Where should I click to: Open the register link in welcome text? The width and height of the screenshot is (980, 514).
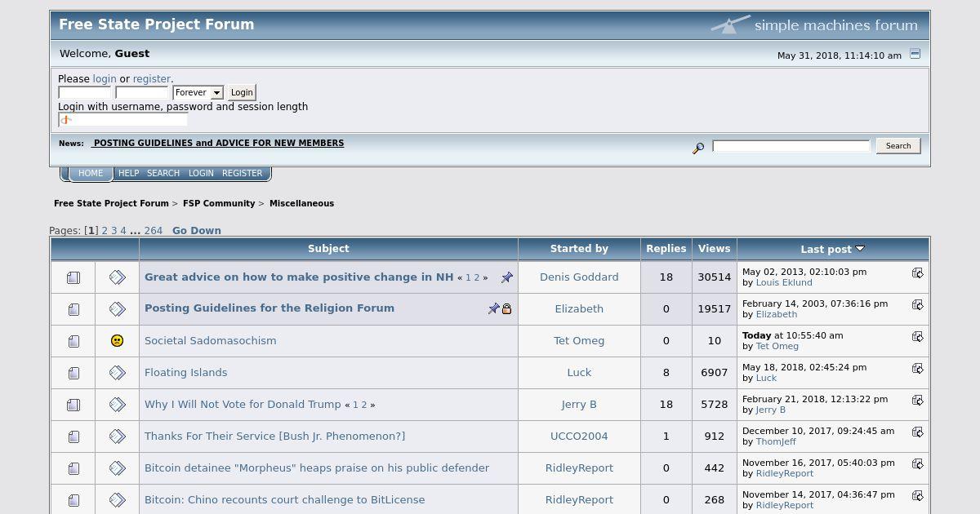pyautogui.click(x=151, y=79)
